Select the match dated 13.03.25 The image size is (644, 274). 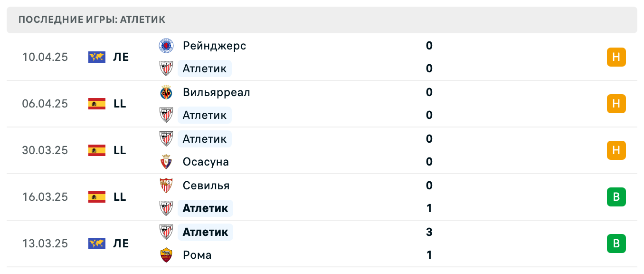point(45,244)
